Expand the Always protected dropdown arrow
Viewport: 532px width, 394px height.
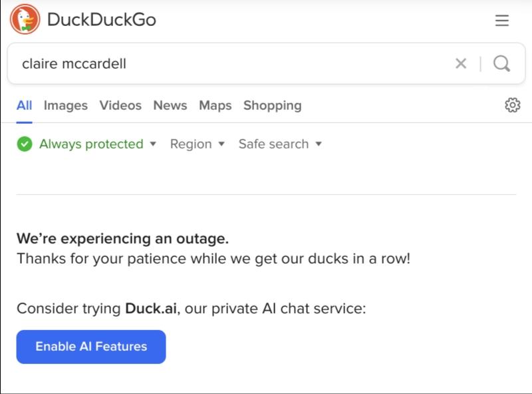click(x=153, y=144)
